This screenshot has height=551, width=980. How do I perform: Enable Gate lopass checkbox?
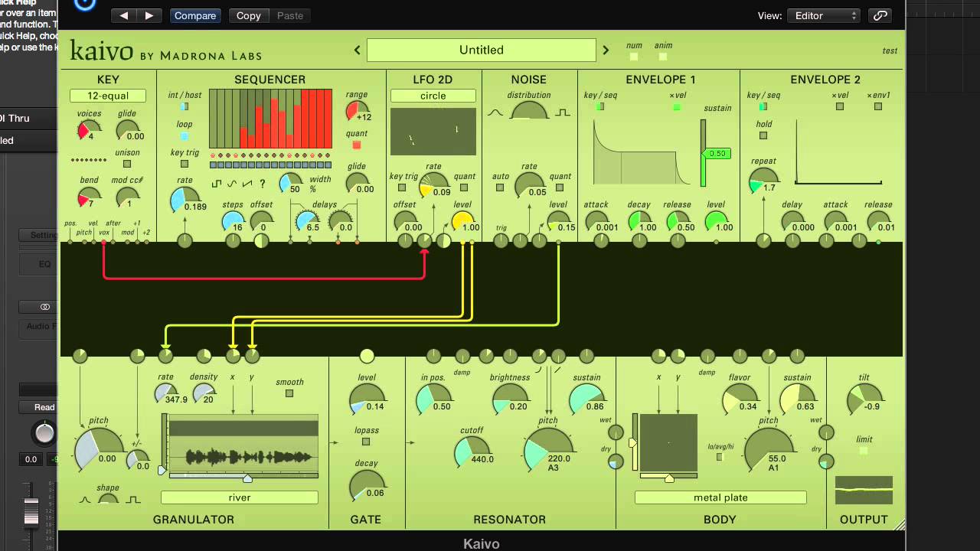point(366,442)
